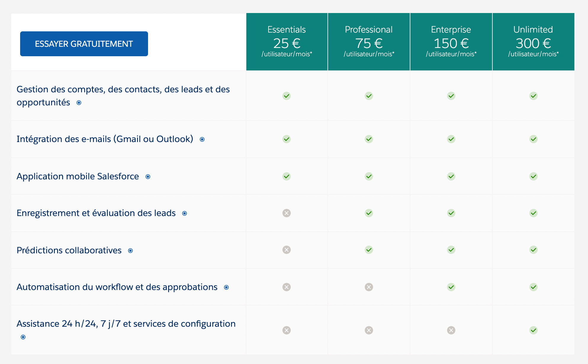Click 'Assistance 24 h/24, 7 j/7' label
Viewport: 588px width, 364px height.
pos(68,324)
